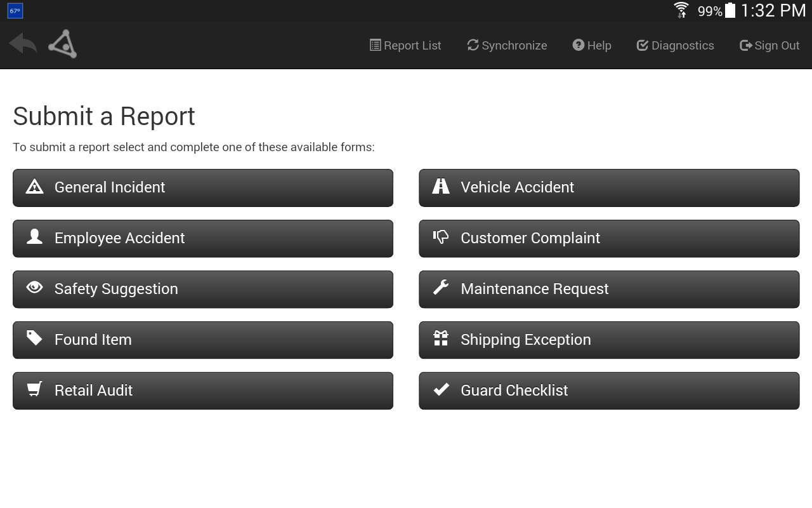
Task: Synchronize reports from the top bar
Action: pyautogui.click(x=507, y=45)
